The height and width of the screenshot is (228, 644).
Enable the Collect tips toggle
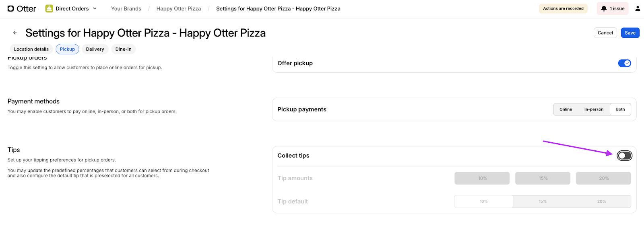pos(624,156)
